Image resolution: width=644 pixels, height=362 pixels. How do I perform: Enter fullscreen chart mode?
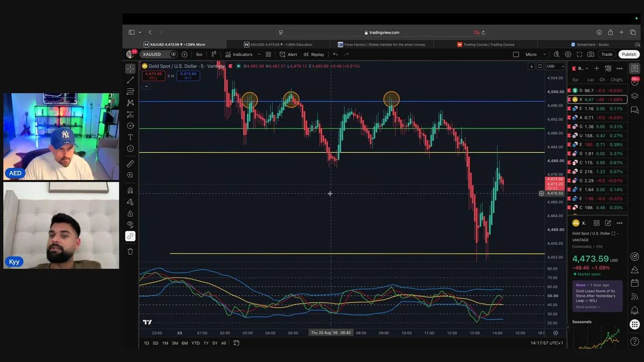[580, 54]
